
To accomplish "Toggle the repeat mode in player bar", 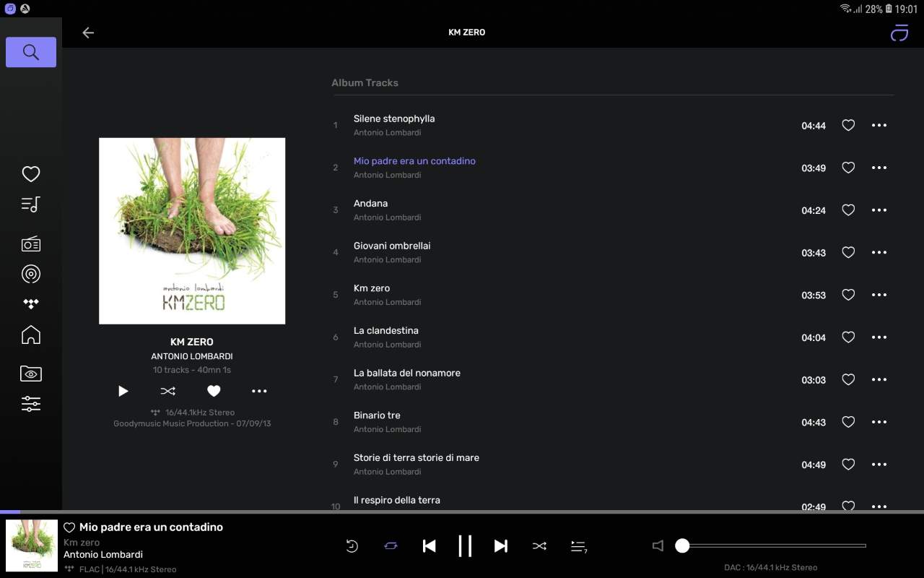I will 391,546.
